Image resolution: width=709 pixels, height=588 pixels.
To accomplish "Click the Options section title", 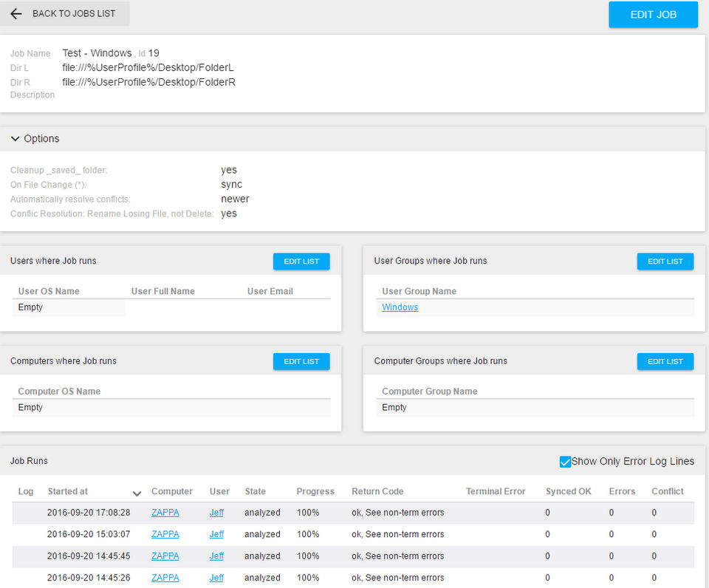I will point(41,138).
